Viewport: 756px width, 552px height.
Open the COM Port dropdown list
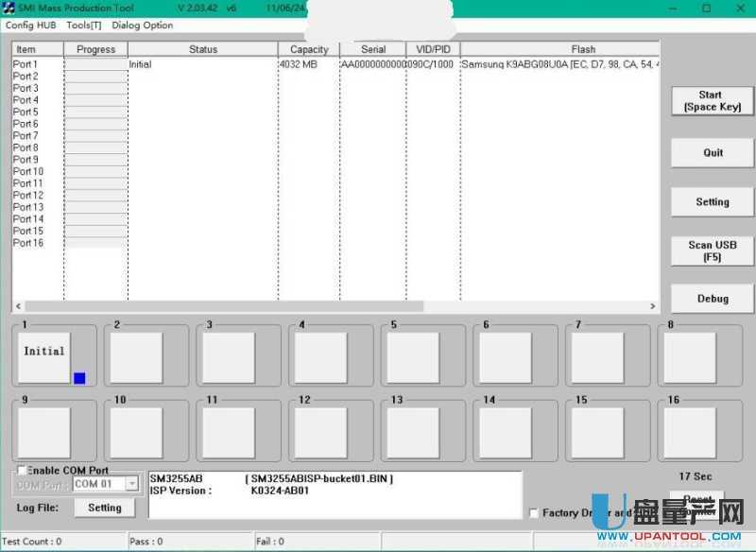131,484
